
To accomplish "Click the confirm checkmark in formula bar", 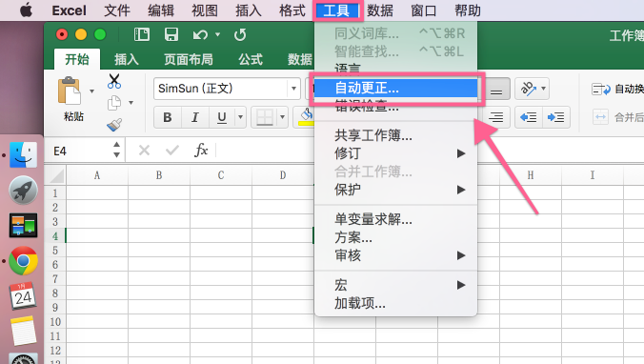I will tap(172, 151).
